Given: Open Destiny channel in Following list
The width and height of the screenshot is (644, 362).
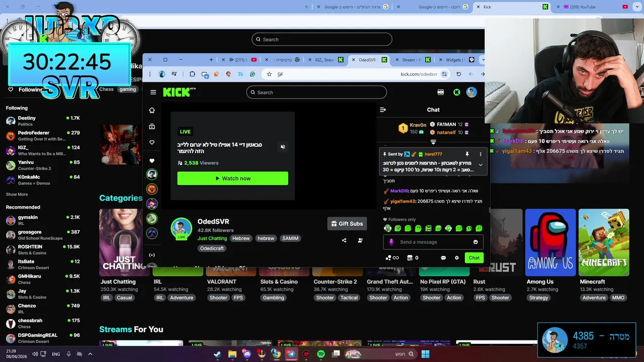Looking at the screenshot, I should coord(43,121).
